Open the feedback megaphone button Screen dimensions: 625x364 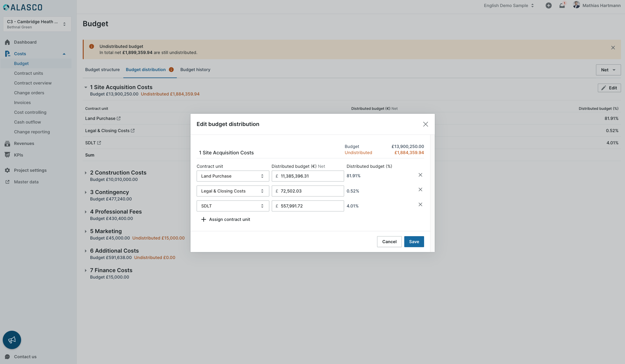[12, 340]
